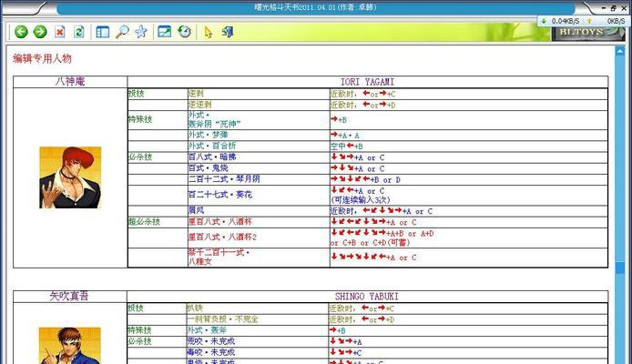Open favorites with the star icon

pyautogui.click(x=141, y=32)
